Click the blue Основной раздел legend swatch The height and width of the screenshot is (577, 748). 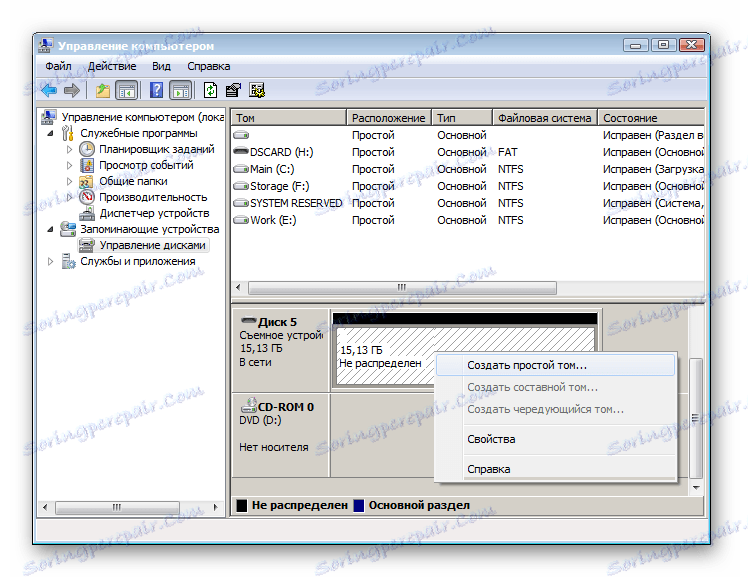359,505
